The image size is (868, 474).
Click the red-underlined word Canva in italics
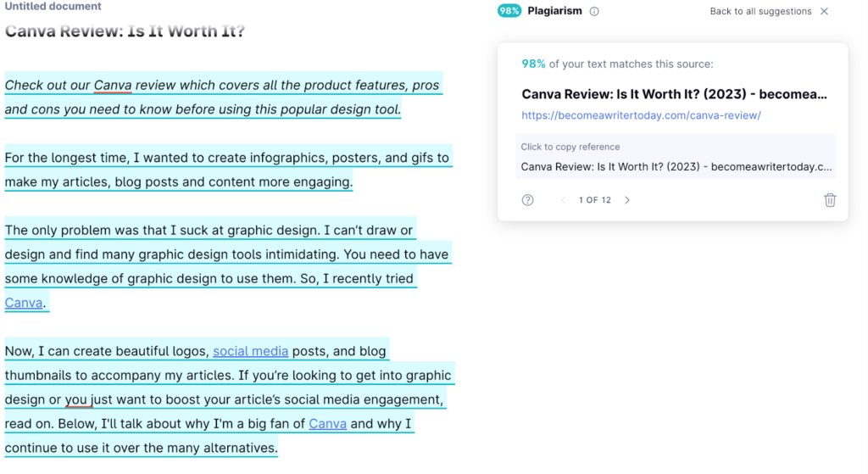pos(112,86)
